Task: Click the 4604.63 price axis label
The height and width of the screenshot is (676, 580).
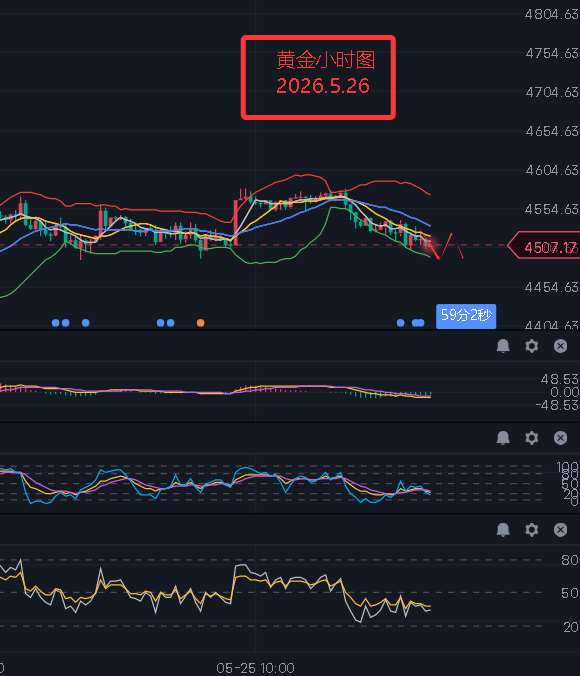Action: tap(552, 170)
